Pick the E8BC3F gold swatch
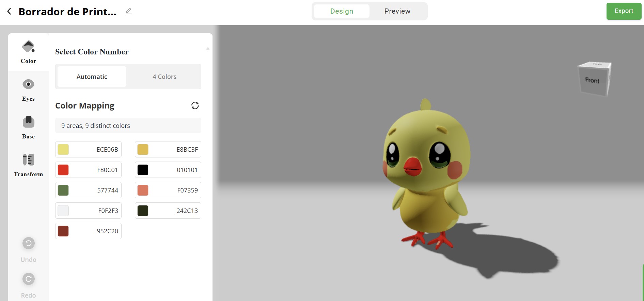644x301 pixels. coord(143,149)
